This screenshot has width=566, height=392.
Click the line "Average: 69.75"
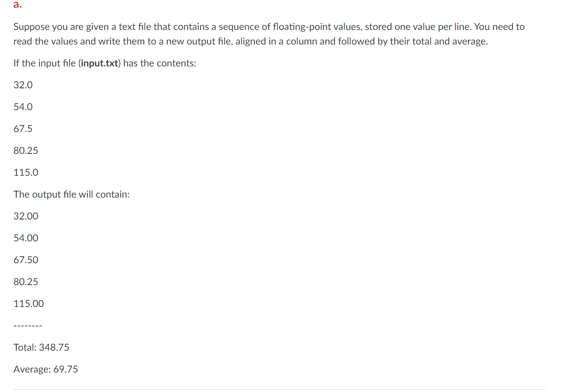pyautogui.click(x=46, y=369)
